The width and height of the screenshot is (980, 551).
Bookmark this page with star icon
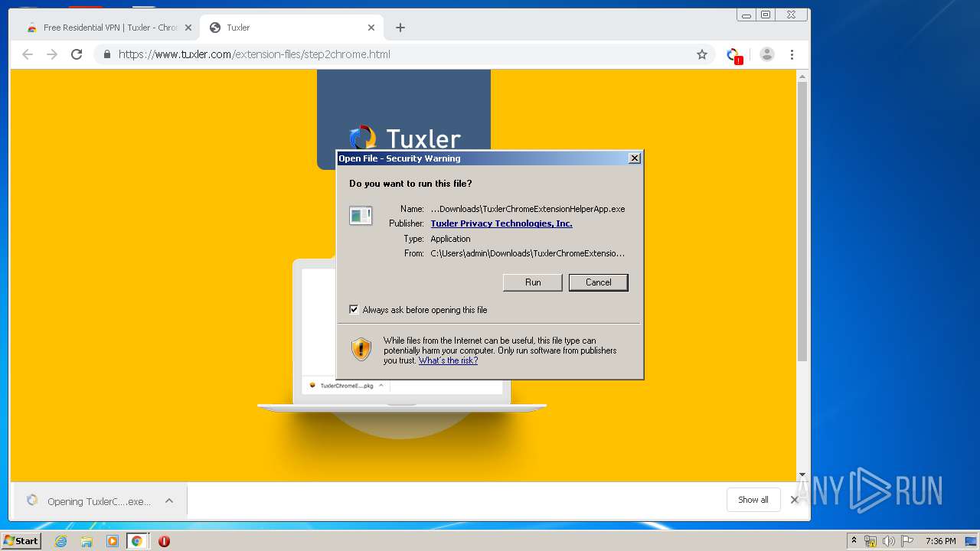[701, 54]
